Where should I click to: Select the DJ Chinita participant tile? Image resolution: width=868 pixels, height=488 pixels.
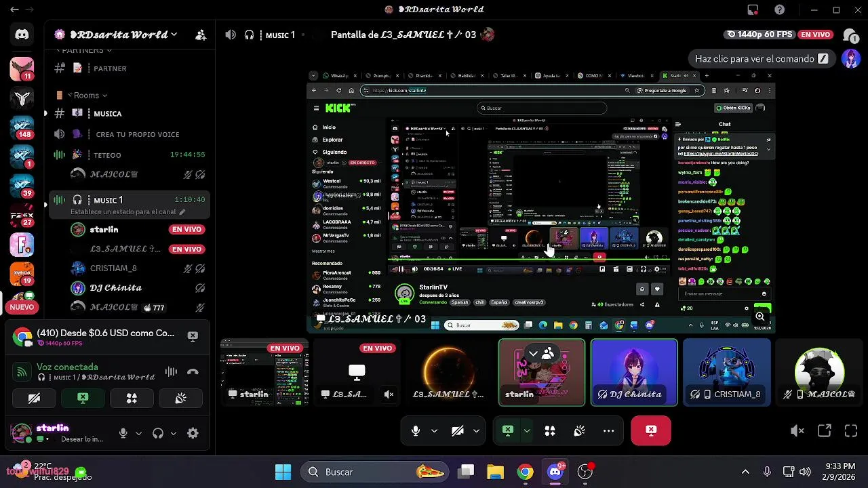click(x=634, y=373)
